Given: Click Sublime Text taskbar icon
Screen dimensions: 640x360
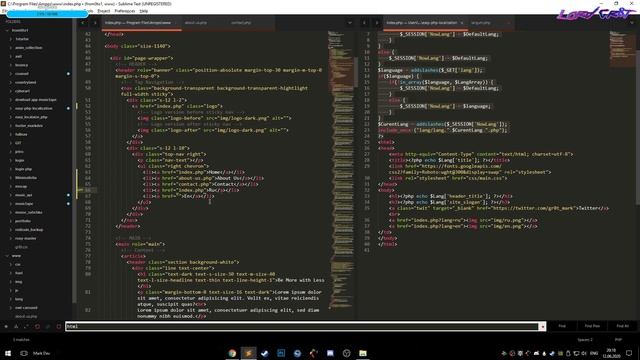Looking at the screenshot, I should [x=248, y=353].
